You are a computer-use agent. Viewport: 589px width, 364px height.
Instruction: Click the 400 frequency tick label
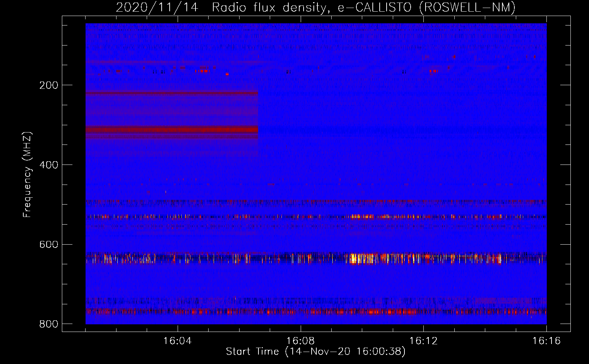pyautogui.click(x=49, y=165)
